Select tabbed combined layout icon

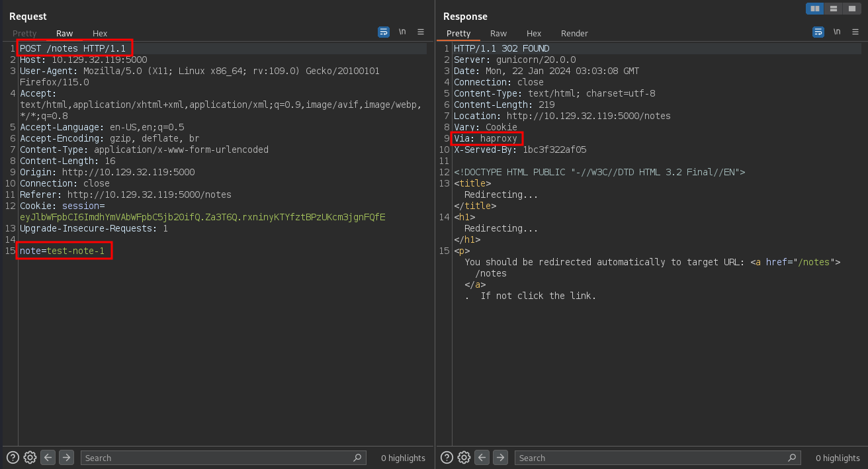pyautogui.click(x=851, y=9)
